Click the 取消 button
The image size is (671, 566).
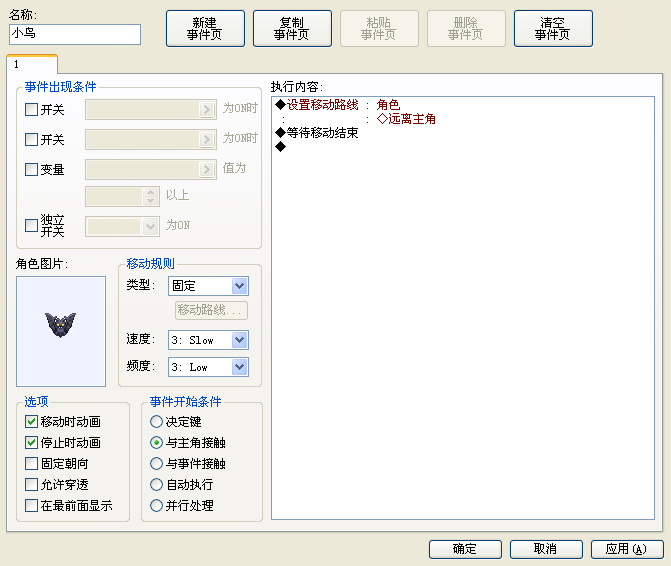tap(546, 549)
